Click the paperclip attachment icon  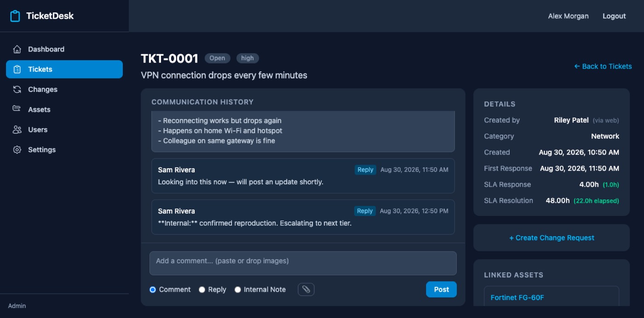click(306, 290)
